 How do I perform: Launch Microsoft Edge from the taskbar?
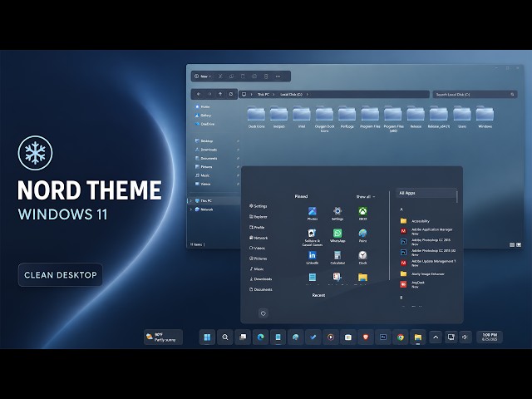click(260, 337)
